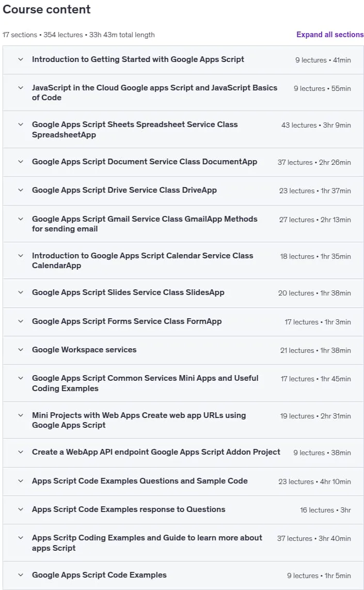The image size is (364, 590).
Task: Click '16 lectures • 3hr' text
Action: click(326, 510)
